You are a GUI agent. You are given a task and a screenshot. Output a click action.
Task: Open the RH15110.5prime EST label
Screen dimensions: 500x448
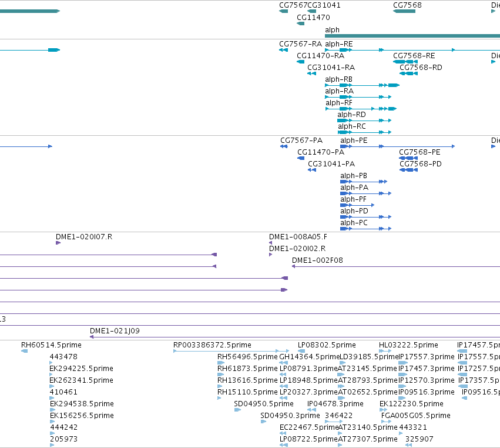tap(247, 393)
